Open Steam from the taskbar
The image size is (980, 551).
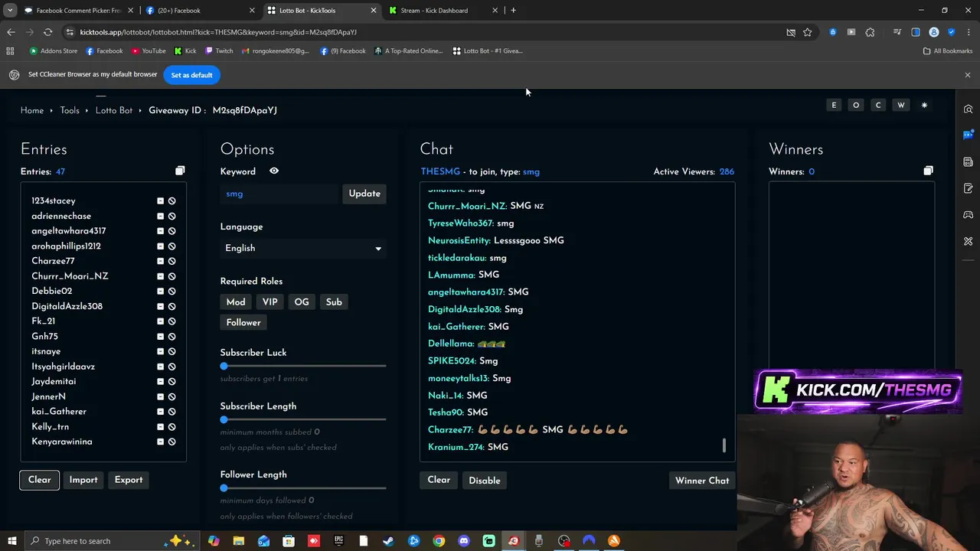(x=388, y=541)
